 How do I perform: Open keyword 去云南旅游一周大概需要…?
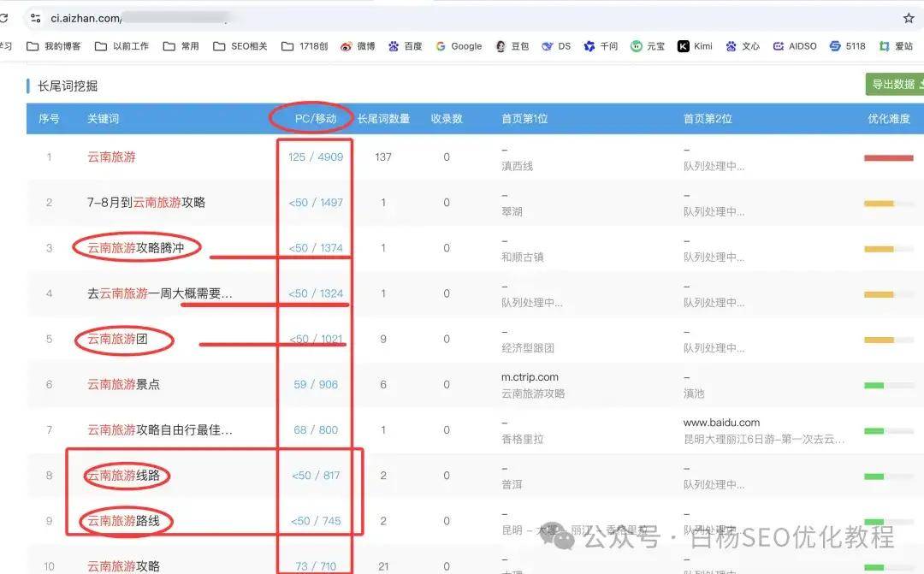point(160,293)
